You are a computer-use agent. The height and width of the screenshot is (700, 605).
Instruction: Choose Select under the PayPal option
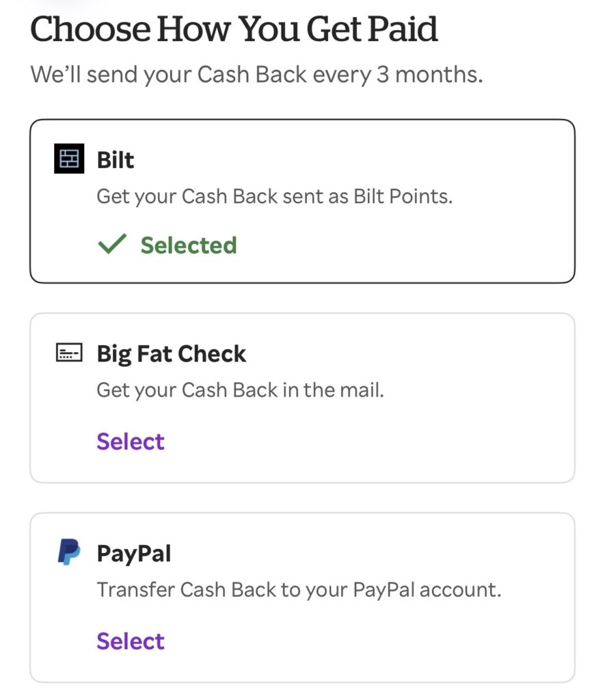coord(131,641)
